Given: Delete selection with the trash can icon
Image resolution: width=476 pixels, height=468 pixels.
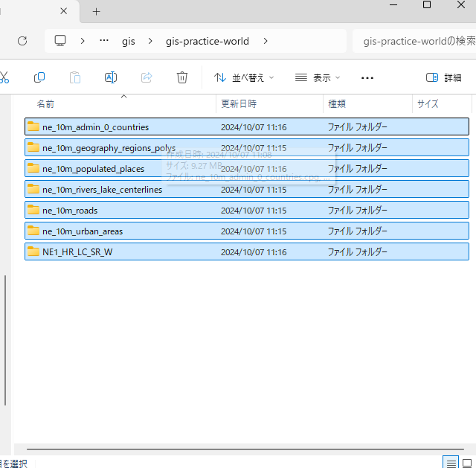Looking at the screenshot, I should (x=182, y=77).
